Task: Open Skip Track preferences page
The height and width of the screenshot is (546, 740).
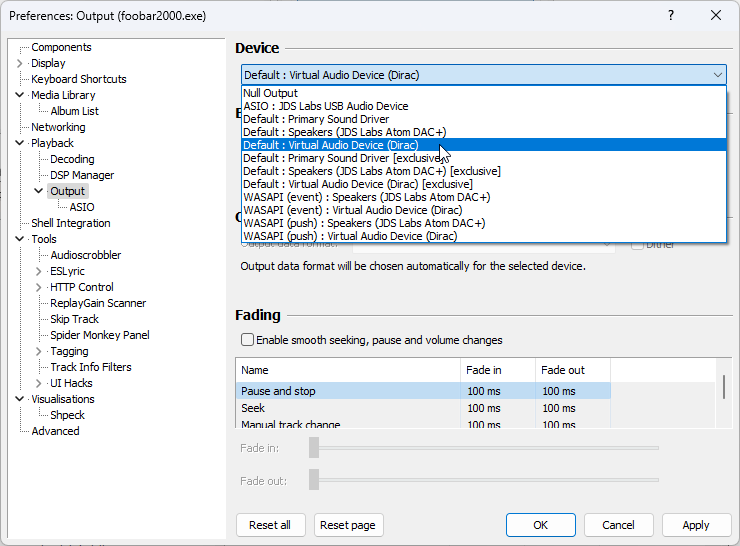Action: [x=75, y=319]
